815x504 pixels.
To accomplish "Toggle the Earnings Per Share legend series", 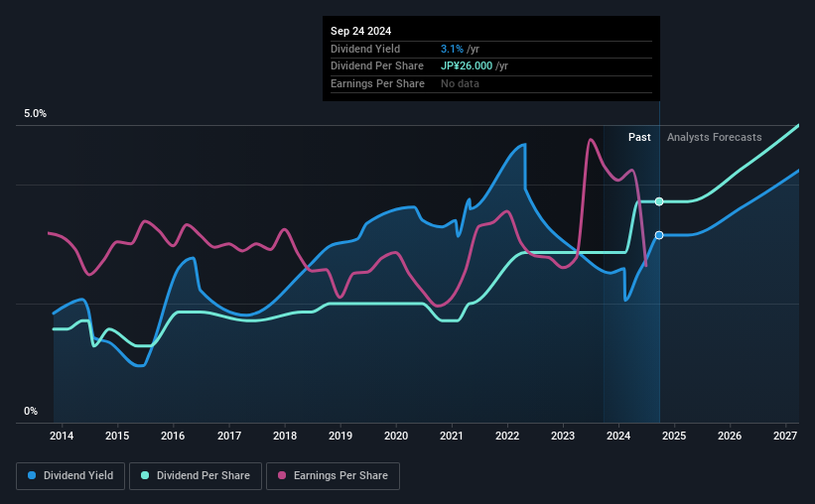I will 334,476.
